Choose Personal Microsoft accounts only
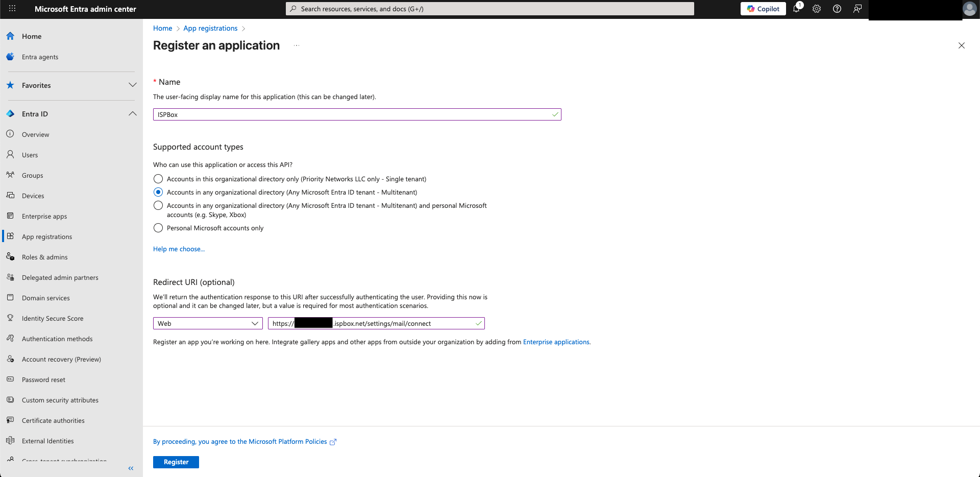This screenshot has height=477, width=980. click(158, 228)
